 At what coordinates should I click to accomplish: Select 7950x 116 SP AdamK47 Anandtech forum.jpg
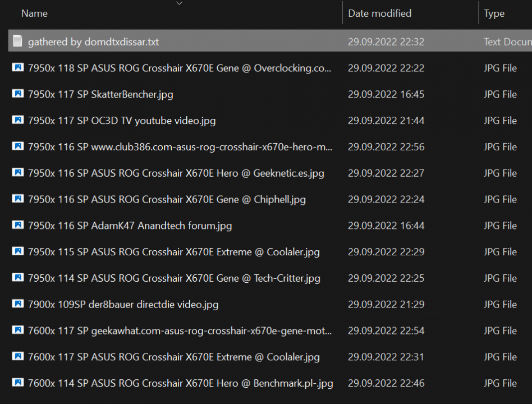[x=130, y=226]
